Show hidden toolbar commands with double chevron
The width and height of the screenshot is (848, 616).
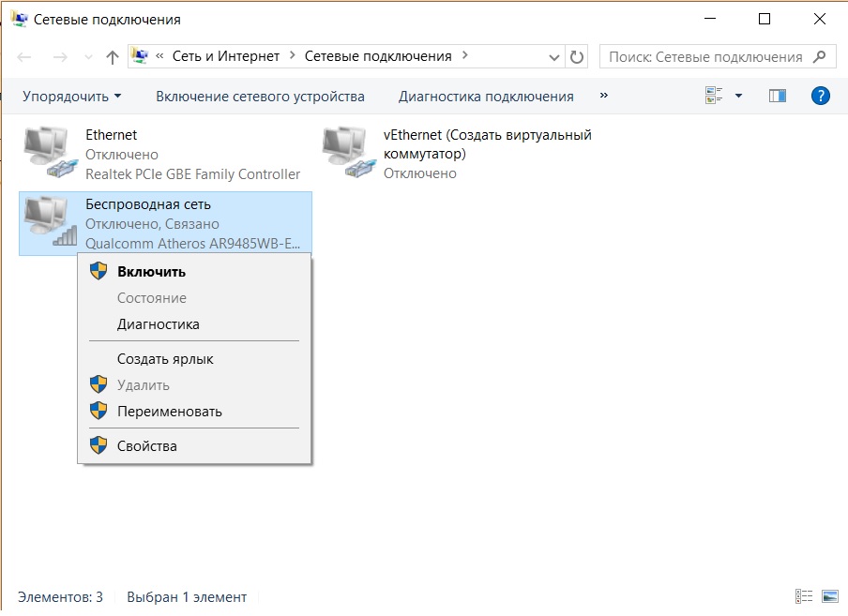(603, 96)
